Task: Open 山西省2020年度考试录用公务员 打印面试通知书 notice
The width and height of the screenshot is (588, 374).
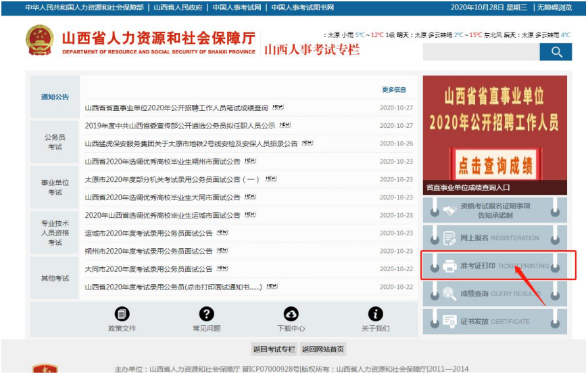Action: (x=173, y=287)
